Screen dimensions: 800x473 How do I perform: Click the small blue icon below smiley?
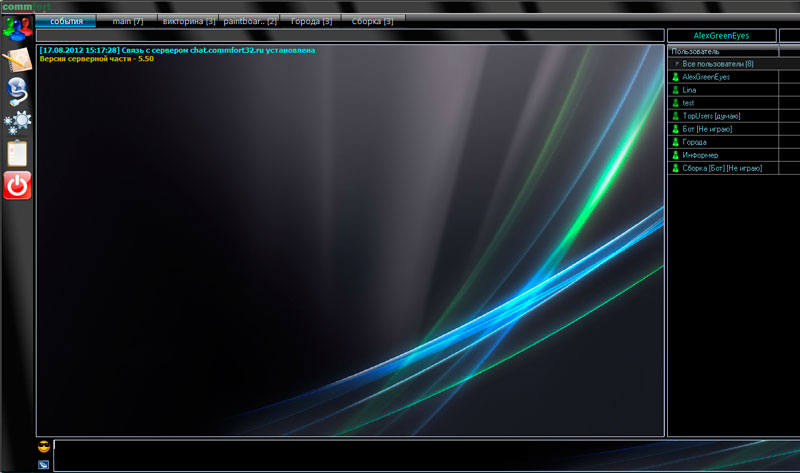[x=44, y=464]
